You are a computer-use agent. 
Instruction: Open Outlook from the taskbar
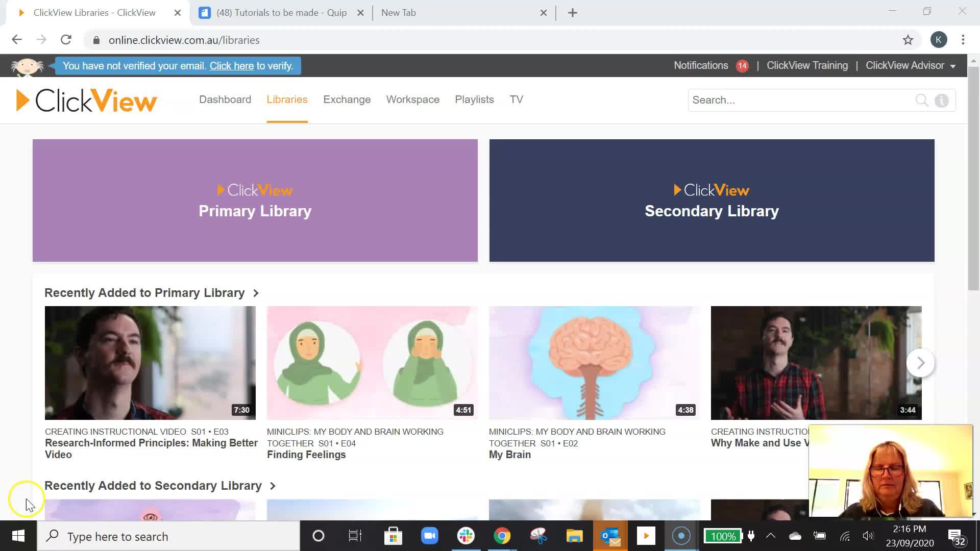(x=610, y=536)
